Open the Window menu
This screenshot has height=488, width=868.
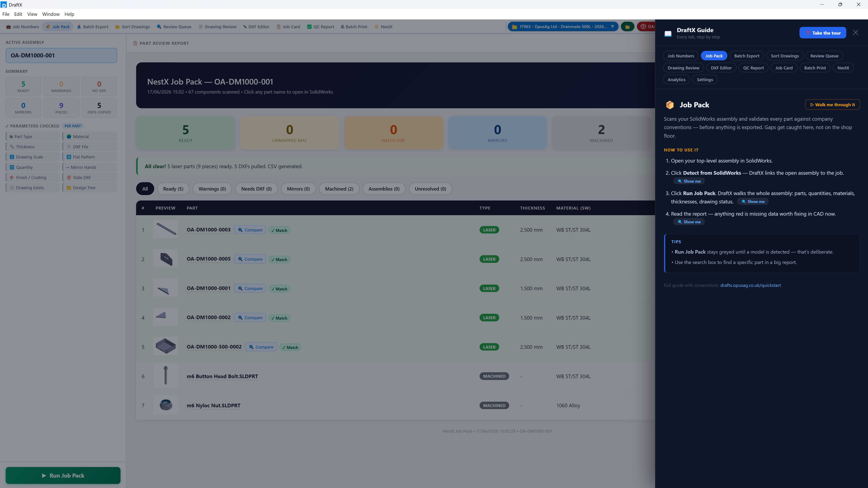(x=51, y=14)
